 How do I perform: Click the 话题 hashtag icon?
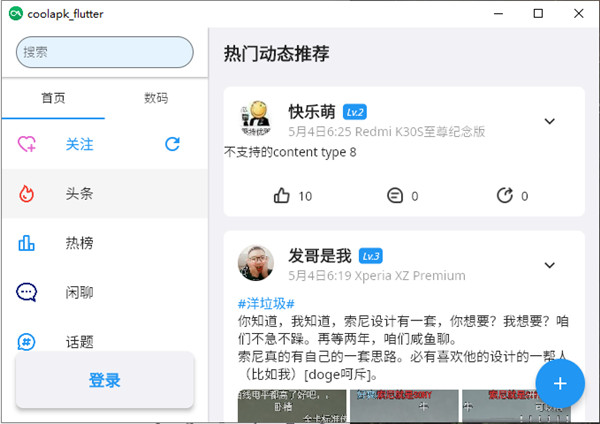(27, 341)
